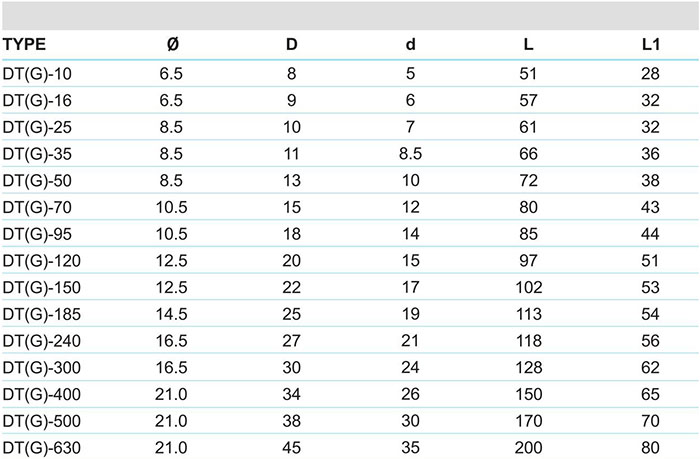Click the d value 8.5 in DT(G)-35 row
Screen dimensions: 700x459
click(410, 154)
